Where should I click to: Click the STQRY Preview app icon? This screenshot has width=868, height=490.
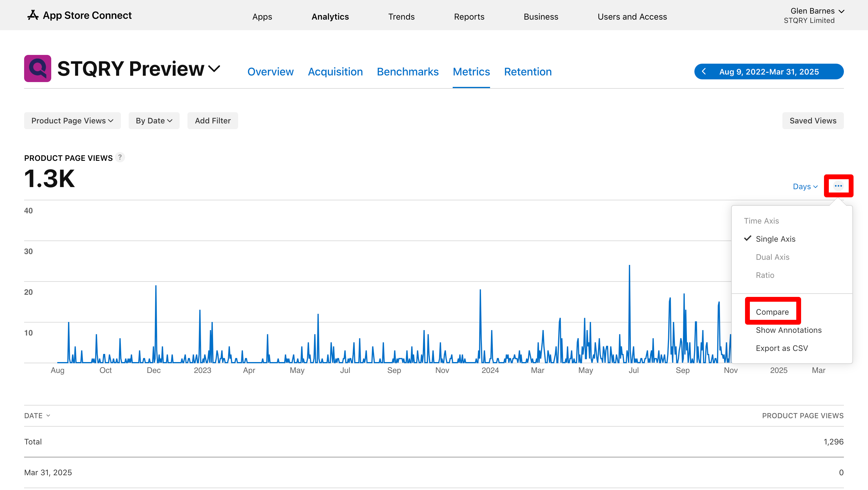(x=37, y=68)
